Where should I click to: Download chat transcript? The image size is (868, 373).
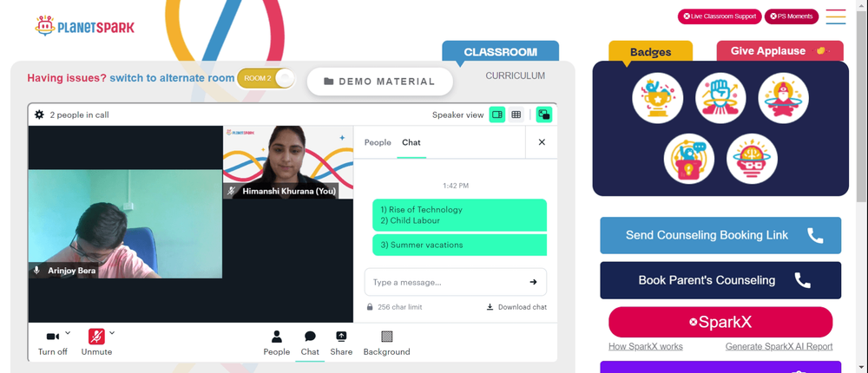(516, 307)
